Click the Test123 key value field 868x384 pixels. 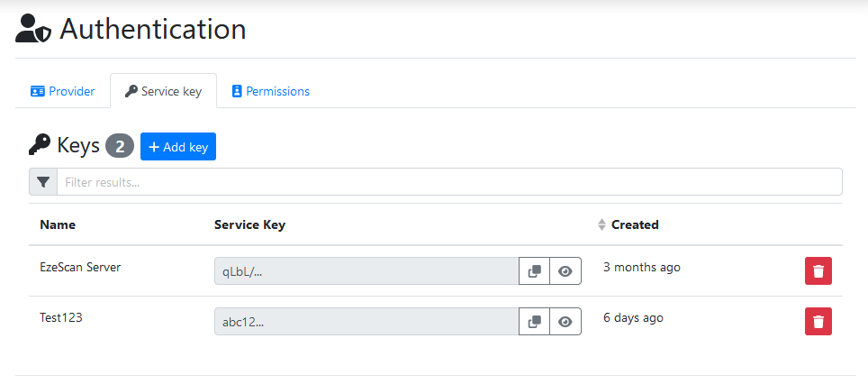(366, 322)
